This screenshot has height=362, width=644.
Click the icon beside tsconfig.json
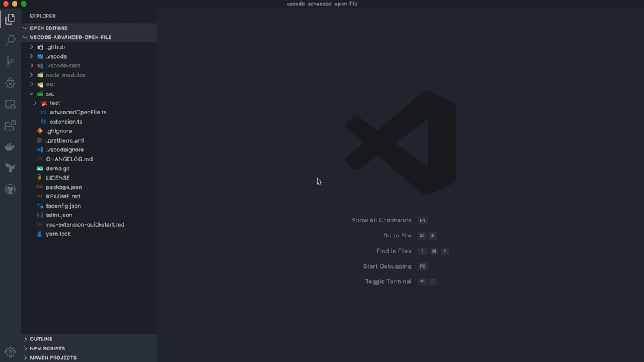coord(40,206)
